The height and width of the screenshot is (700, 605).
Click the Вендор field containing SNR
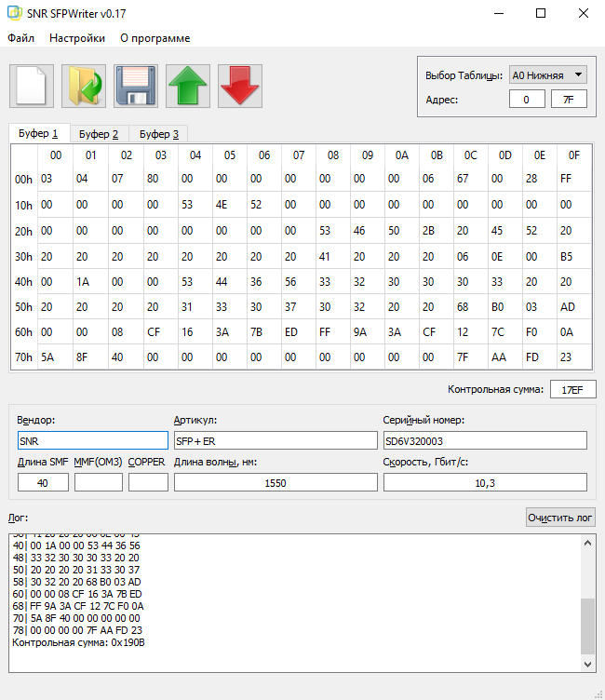[92, 440]
